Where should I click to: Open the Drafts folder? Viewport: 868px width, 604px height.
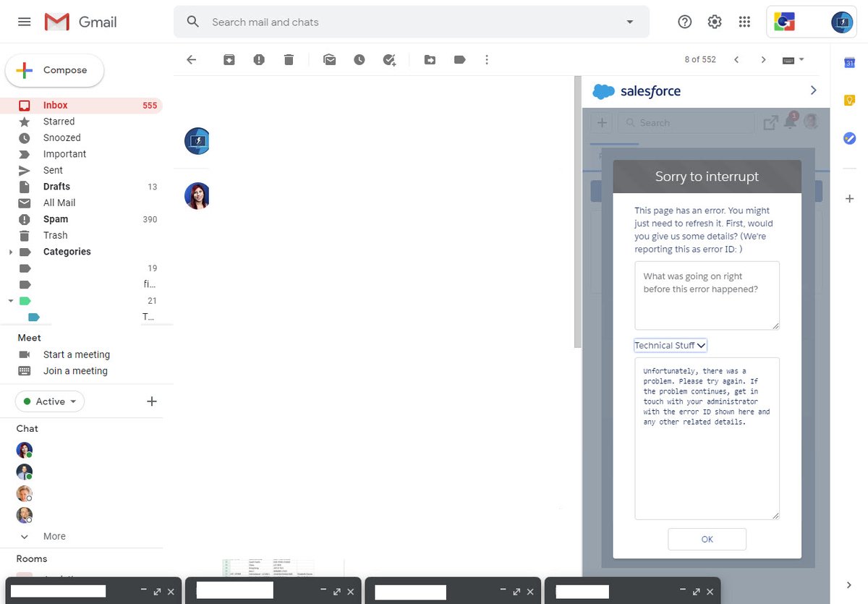pyautogui.click(x=81, y=187)
